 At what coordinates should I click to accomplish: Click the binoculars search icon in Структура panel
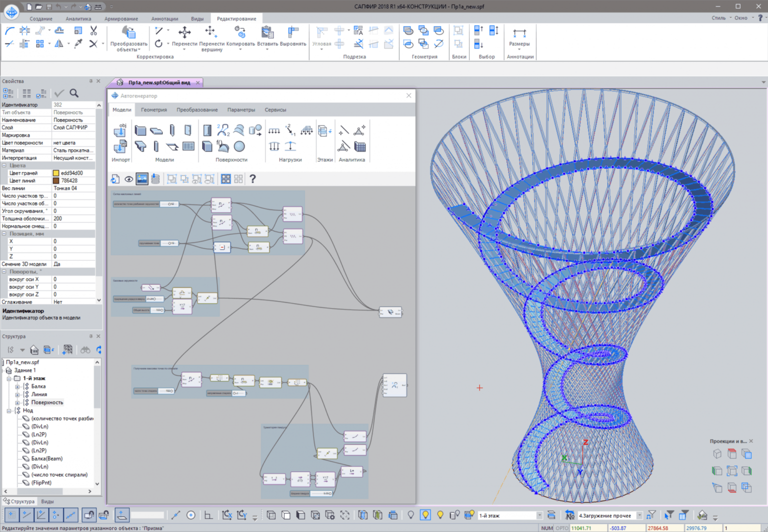pos(85,349)
